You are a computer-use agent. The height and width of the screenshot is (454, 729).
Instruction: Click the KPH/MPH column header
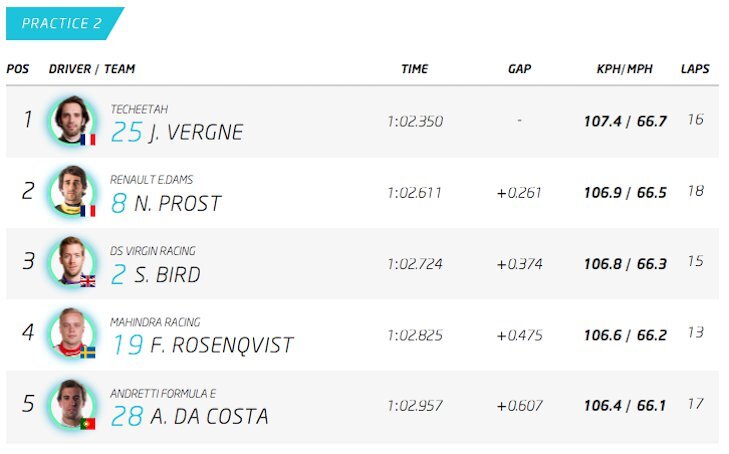click(x=625, y=69)
